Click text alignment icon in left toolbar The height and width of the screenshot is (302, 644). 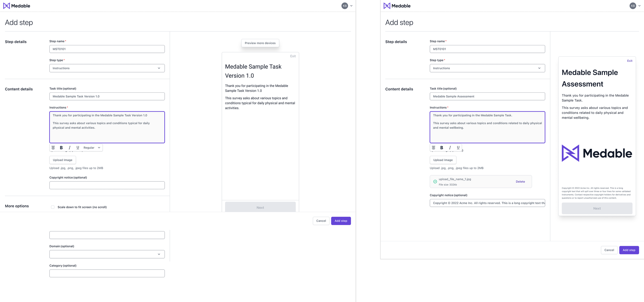point(53,148)
